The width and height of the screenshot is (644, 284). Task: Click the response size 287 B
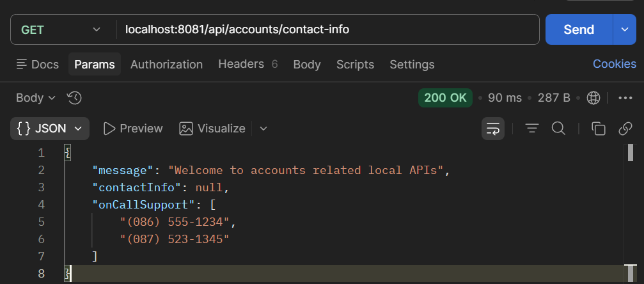click(554, 98)
